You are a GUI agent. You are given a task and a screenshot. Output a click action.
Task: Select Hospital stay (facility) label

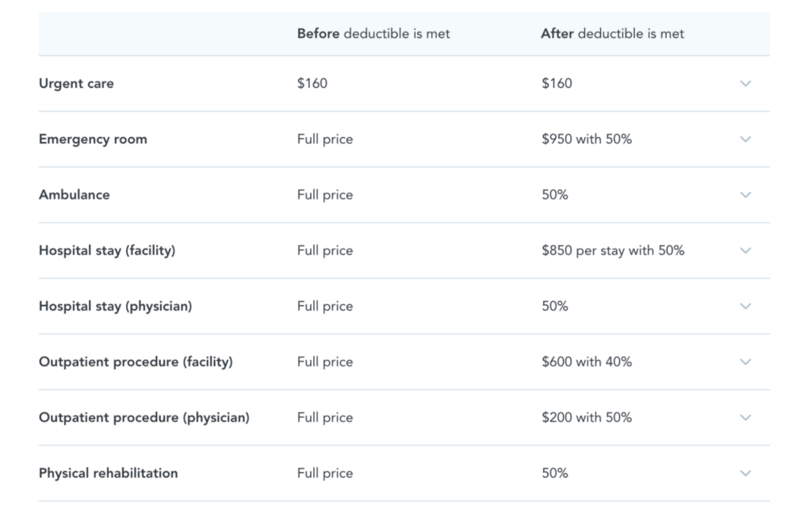tap(107, 250)
